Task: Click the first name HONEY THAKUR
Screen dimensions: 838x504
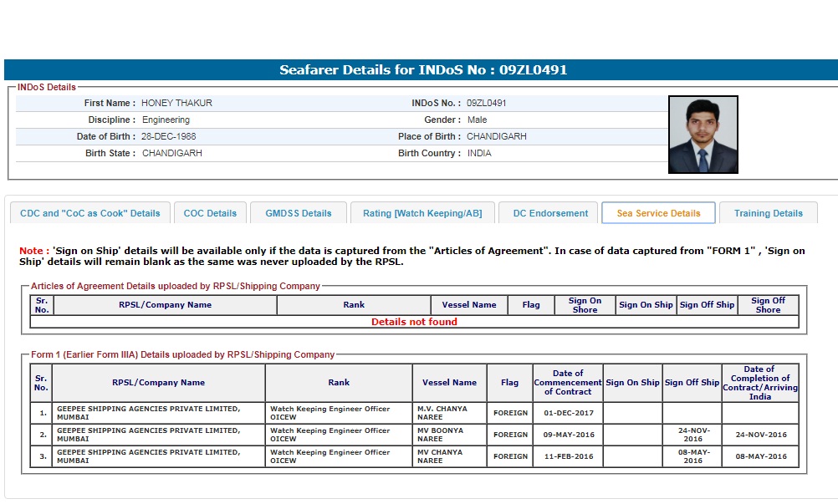Action: pyautogui.click(x=176, y=104)
